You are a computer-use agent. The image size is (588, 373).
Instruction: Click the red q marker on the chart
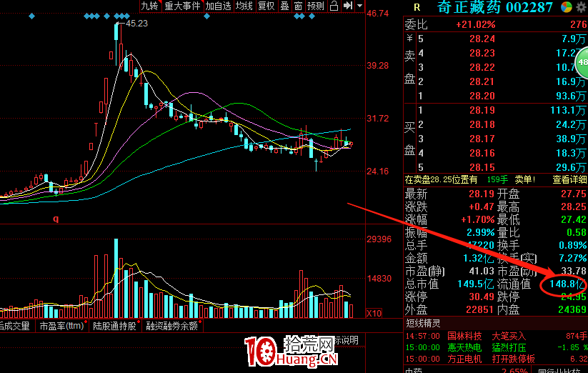click(x=56, y=219)
